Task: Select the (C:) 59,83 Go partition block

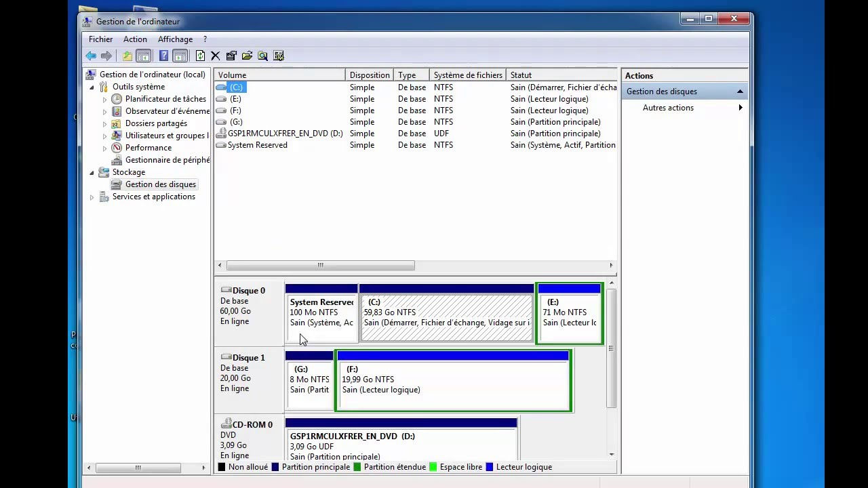Action: coord(446,313)
